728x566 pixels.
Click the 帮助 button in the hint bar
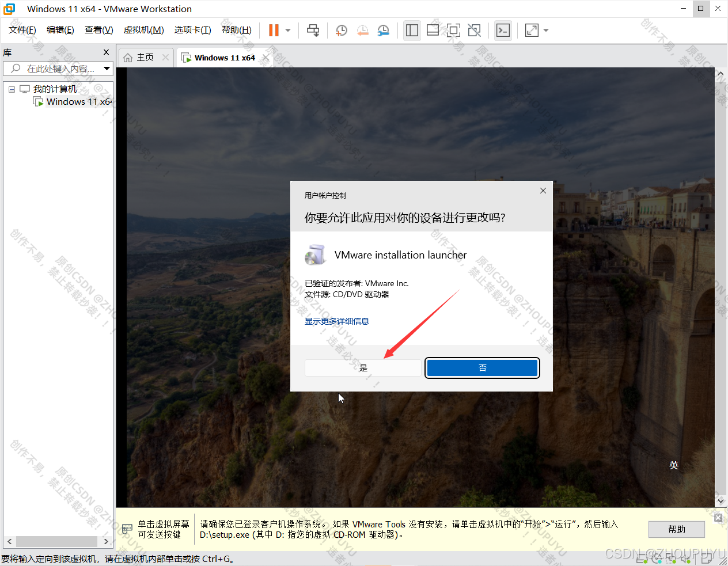point(677,529)
